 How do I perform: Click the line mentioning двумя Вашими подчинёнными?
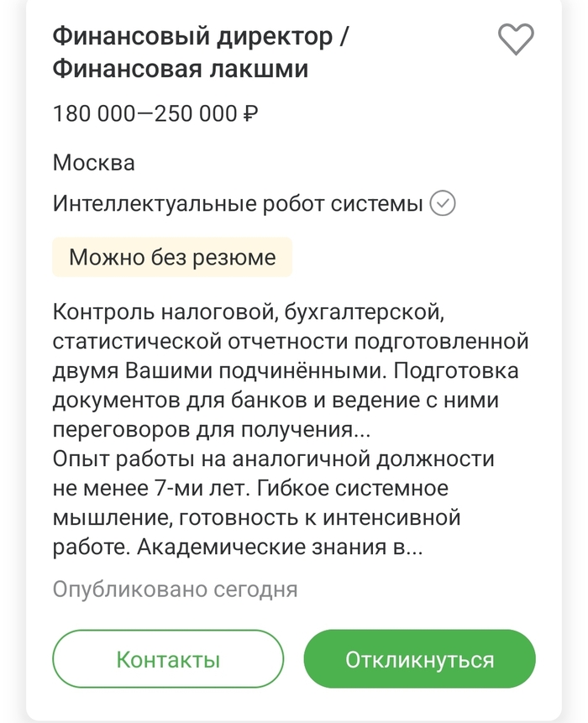[286, 371]
